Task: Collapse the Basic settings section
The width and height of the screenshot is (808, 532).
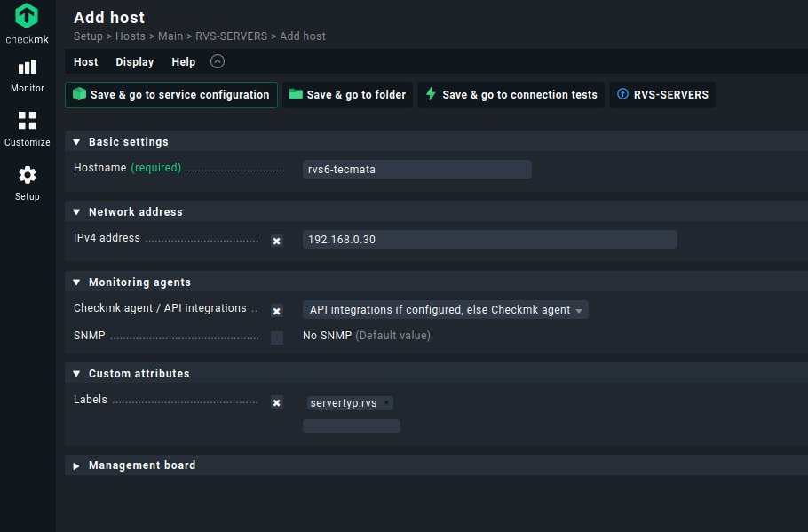Action: (x=76, y=142)
